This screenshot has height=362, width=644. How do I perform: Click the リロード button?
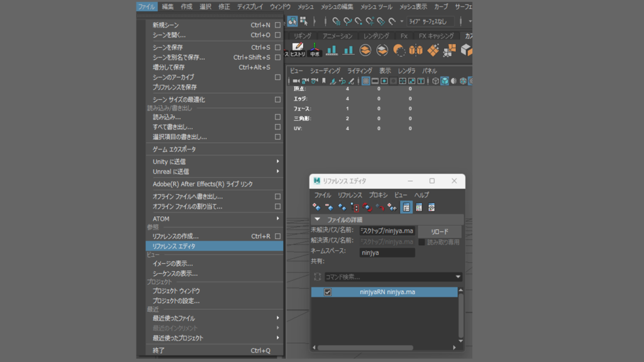[440, 231]
